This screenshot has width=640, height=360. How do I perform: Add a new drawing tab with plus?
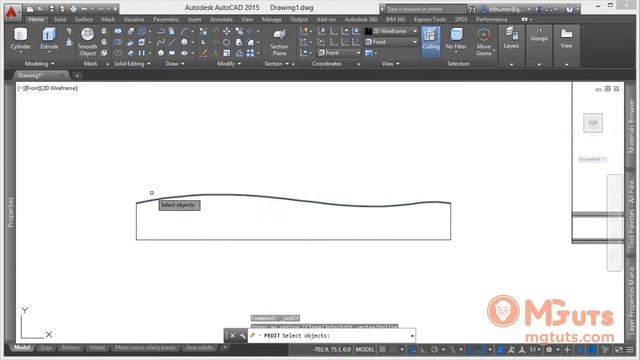pos(77,76)
